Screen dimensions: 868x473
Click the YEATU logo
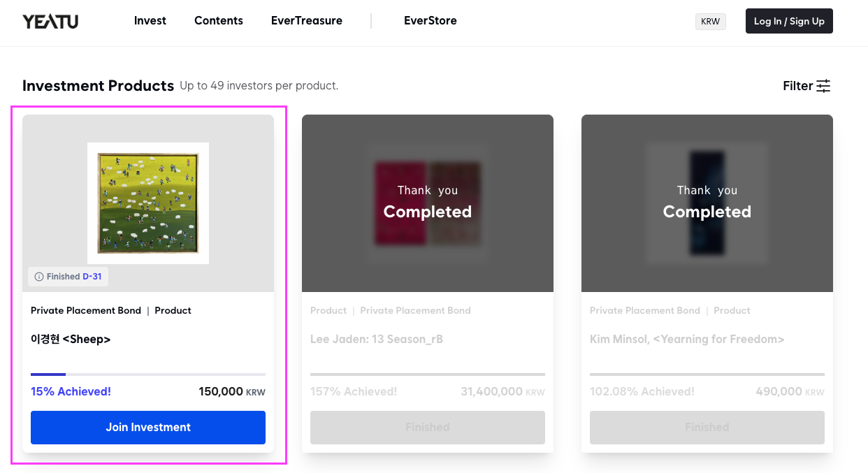[50, 22]
